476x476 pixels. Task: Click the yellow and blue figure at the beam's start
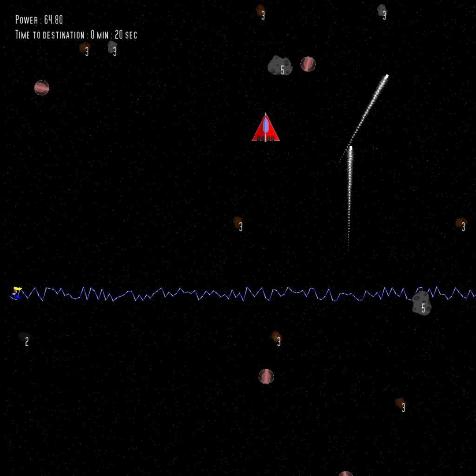[17, 293]
